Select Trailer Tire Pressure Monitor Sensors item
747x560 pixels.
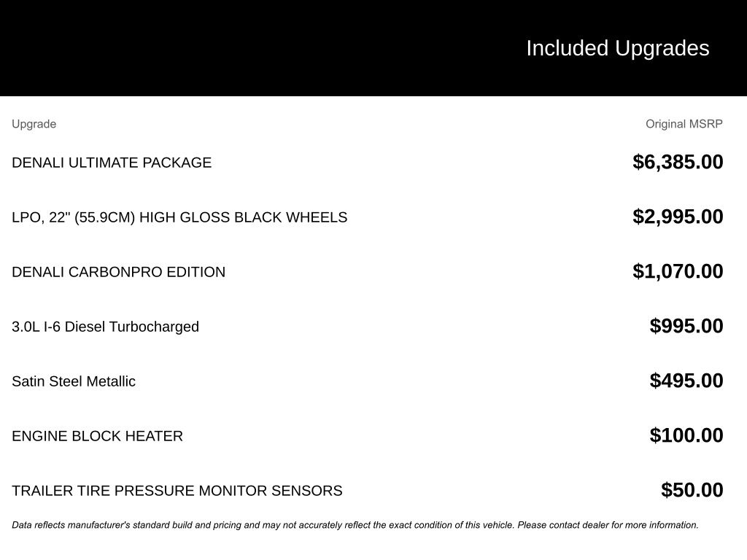point(177,491)
